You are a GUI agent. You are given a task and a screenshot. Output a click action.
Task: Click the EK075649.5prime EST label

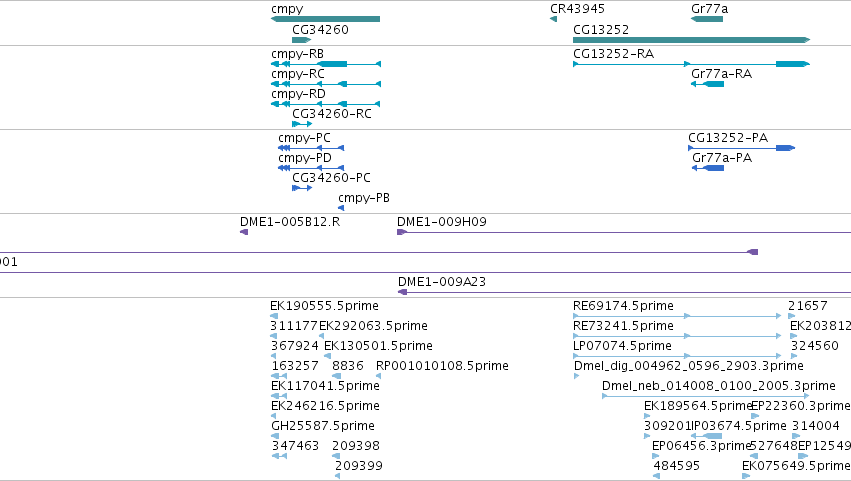click(796, 466)
